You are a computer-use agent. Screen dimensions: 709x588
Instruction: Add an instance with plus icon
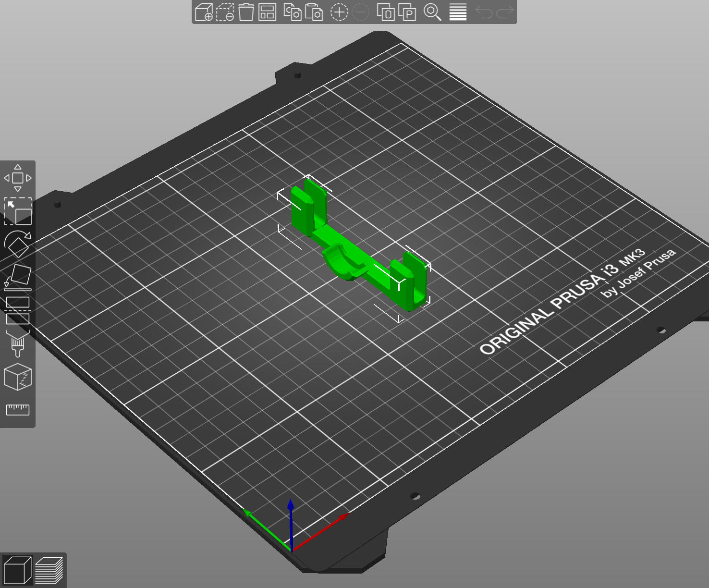tap(339, 12)
